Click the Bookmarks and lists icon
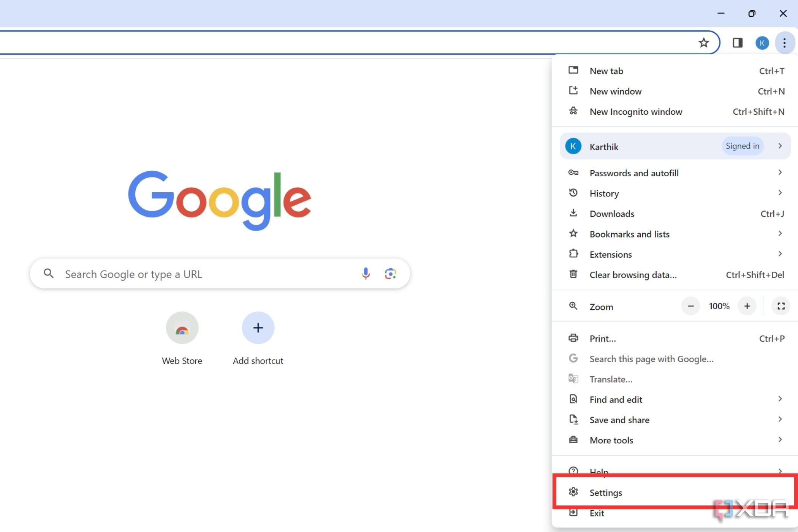Screen dimensions: 798x532 coord(572,233)
